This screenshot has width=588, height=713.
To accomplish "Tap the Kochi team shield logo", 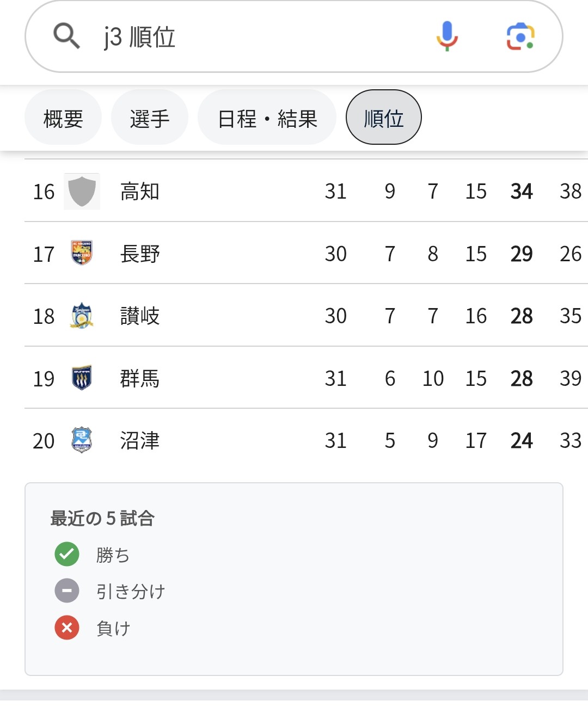I will coord(82,192).
